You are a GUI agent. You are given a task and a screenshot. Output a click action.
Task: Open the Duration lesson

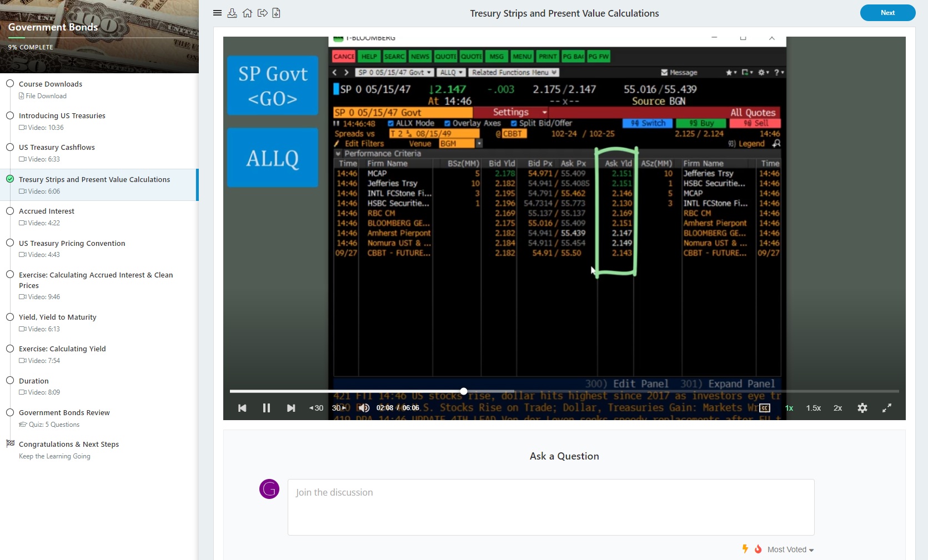click(34, 381)
